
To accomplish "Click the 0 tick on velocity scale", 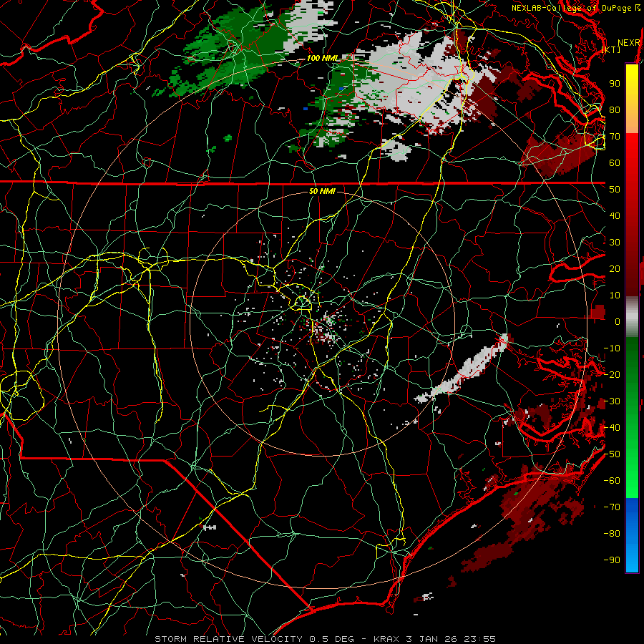I will pos(618,322).
